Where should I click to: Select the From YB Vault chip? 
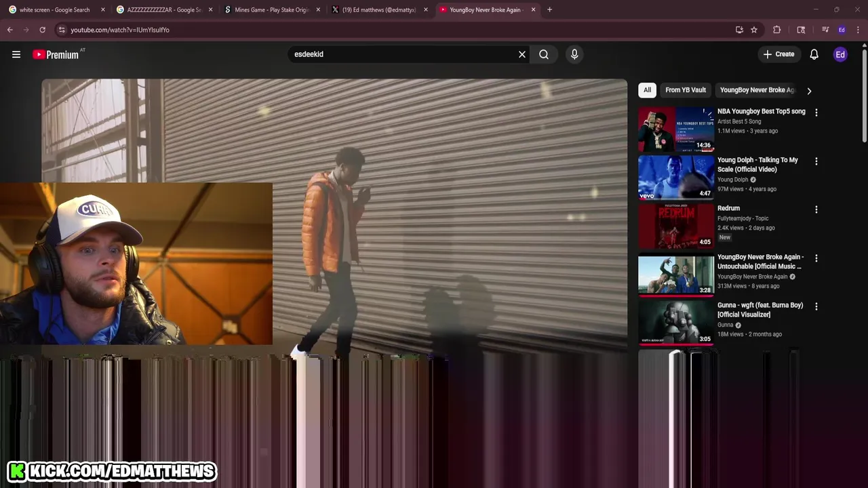pos(686,89)
